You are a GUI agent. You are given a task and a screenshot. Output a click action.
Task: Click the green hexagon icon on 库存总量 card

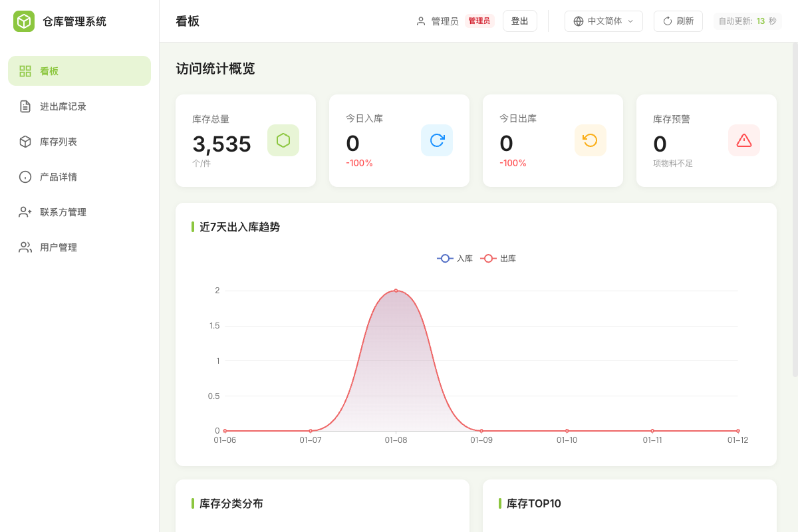click(283, 140)
